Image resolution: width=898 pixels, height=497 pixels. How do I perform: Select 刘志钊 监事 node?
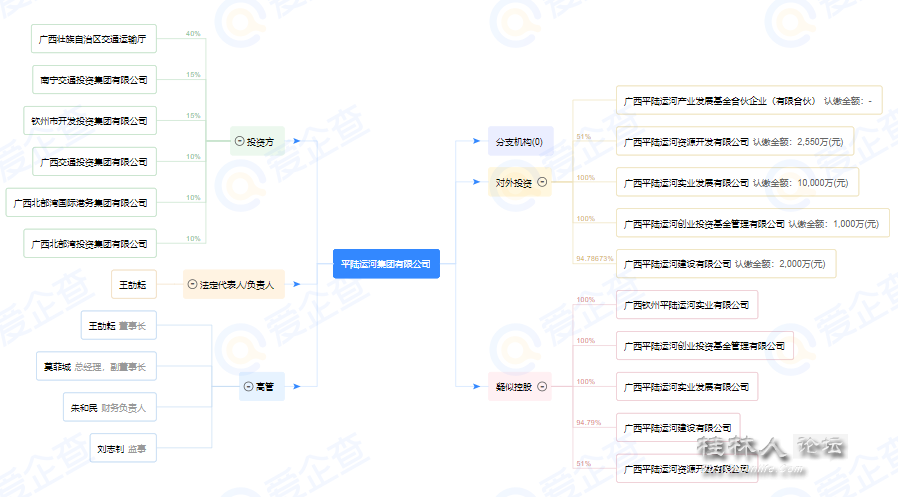[123, 448]
